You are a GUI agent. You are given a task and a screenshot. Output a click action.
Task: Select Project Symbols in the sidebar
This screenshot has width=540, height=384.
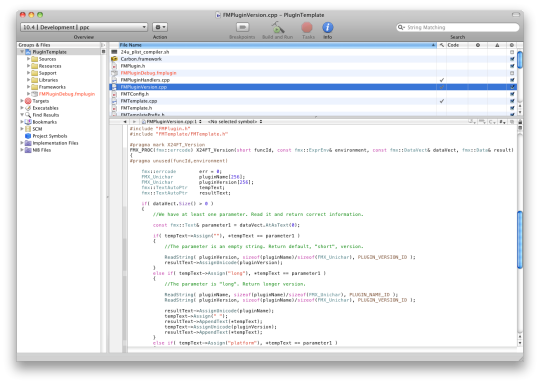(50, 136)
